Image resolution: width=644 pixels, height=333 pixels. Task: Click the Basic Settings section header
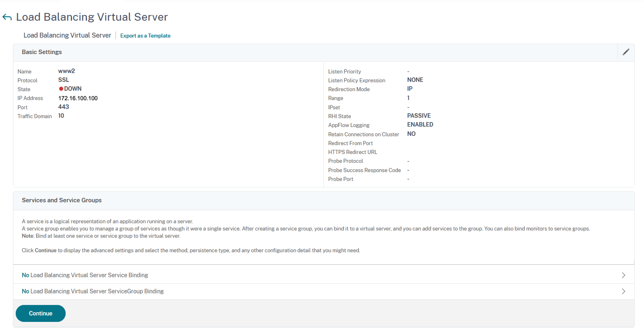click(x=42, y=52)
